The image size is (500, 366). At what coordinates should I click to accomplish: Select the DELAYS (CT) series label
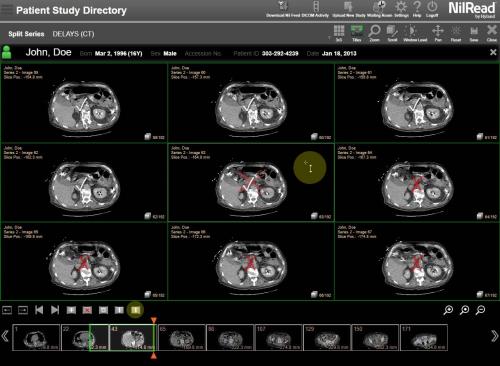(73, 34)
